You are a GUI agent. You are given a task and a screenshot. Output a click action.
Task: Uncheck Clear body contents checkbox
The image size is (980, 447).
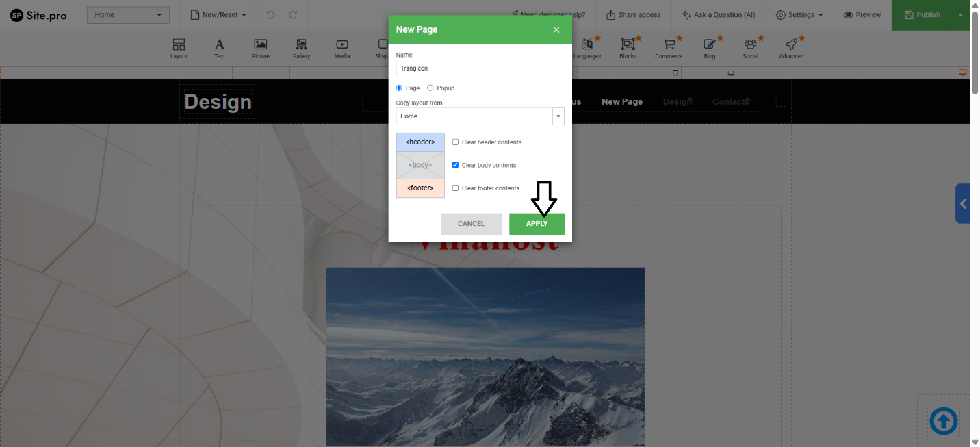456,165
